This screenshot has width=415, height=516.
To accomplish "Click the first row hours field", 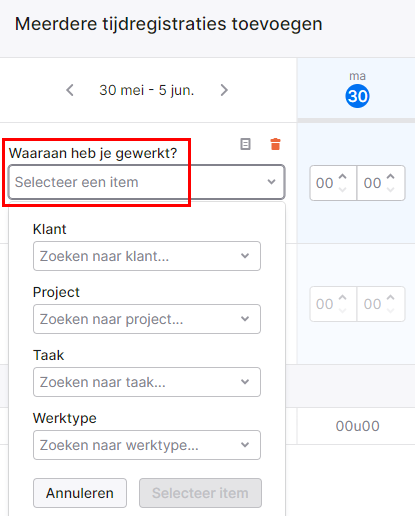I will click(x=333, y=183).
